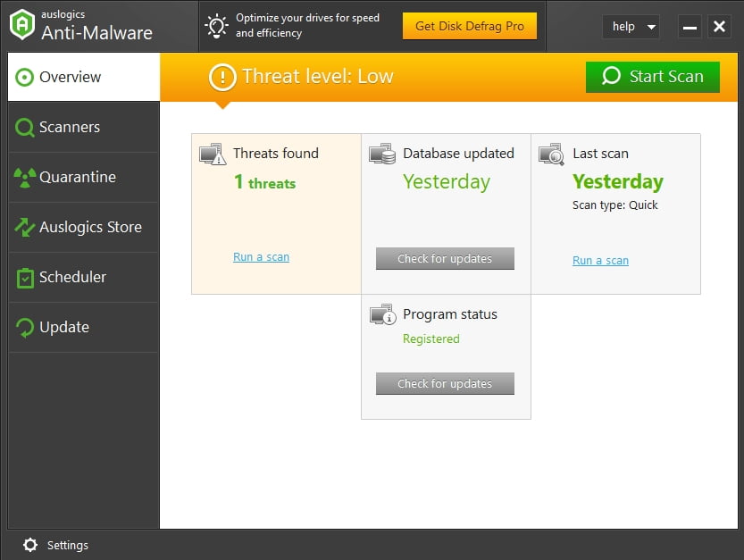Open Run a scan under Threats found

[x=261, y=256]
